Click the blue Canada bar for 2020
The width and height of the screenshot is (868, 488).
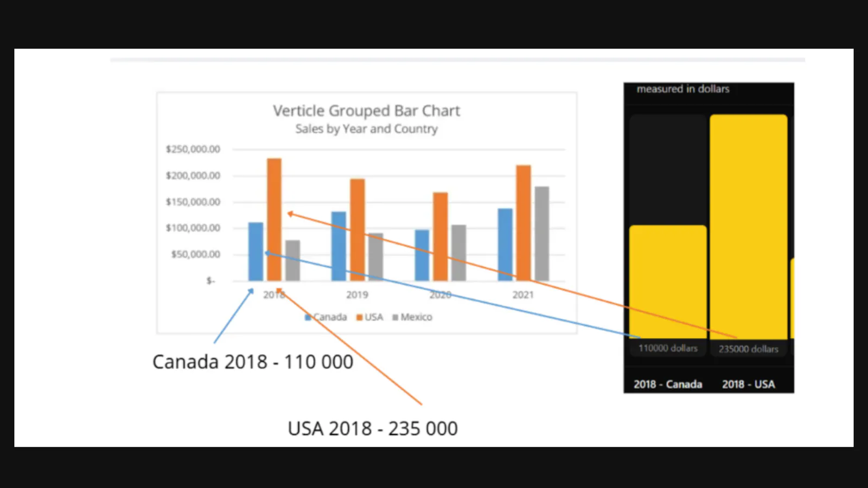coord(422,255)
